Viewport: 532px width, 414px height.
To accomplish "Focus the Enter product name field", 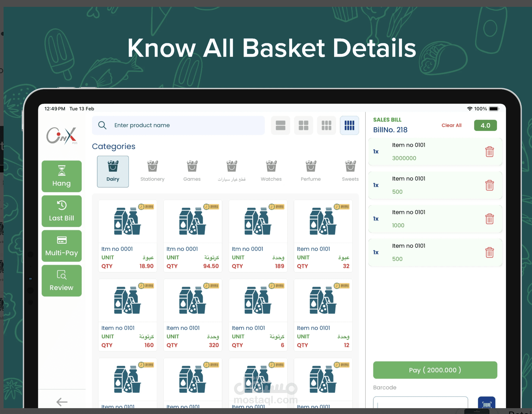I will tap(178, 125).
